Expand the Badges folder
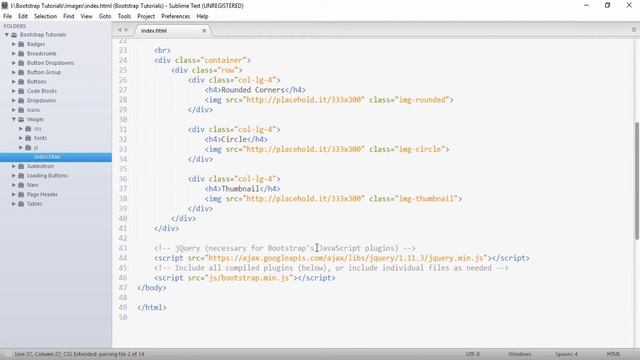Viewport: 640px width, 360px height. click(x=14, y=44)
